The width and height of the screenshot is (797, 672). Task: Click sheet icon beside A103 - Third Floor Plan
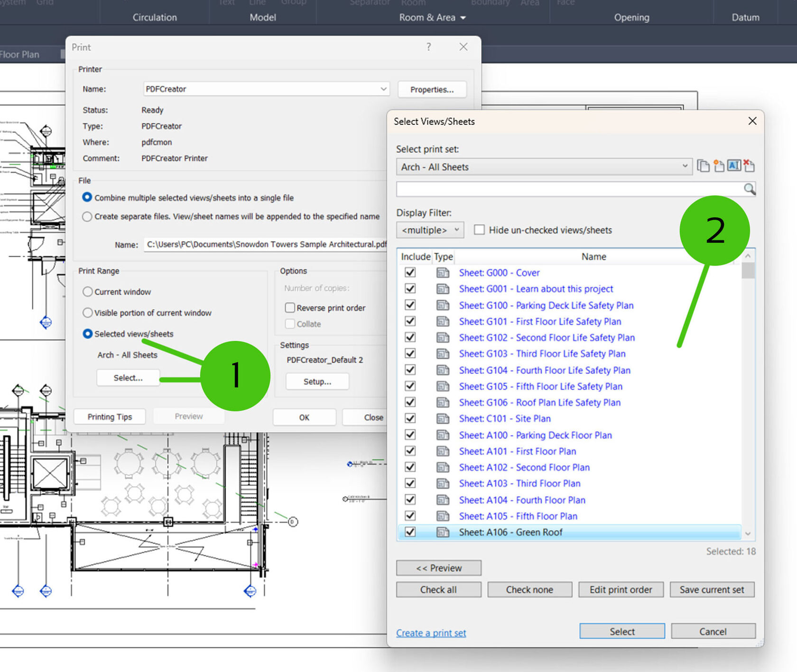click(x=443, y=484)
